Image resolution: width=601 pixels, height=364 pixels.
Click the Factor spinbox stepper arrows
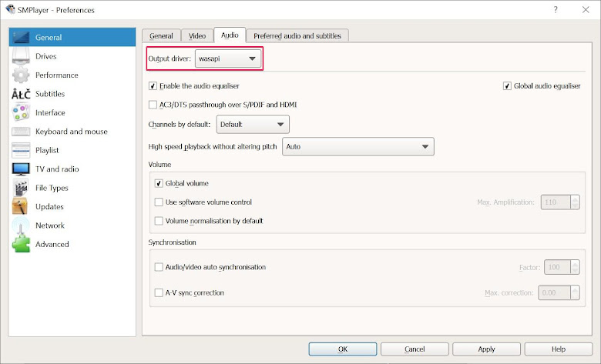575,267
